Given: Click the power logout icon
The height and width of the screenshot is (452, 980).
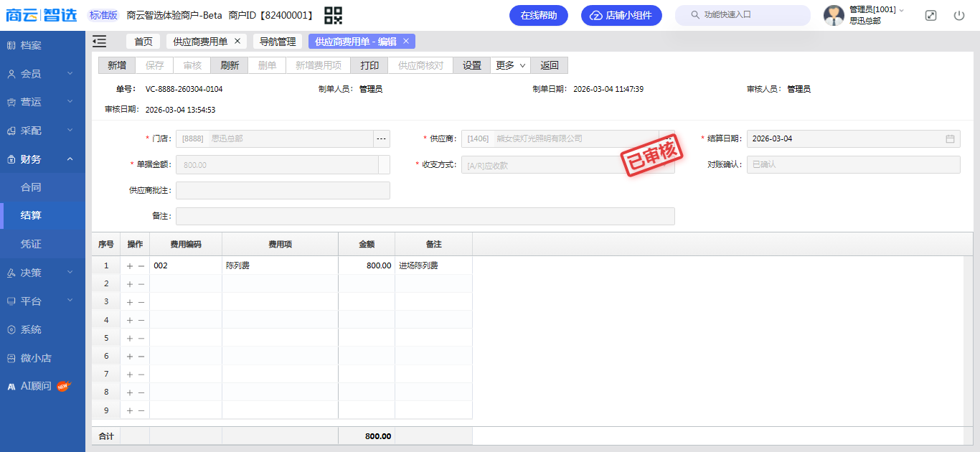Looking at the screenshot, I should [x=959, y=15].
